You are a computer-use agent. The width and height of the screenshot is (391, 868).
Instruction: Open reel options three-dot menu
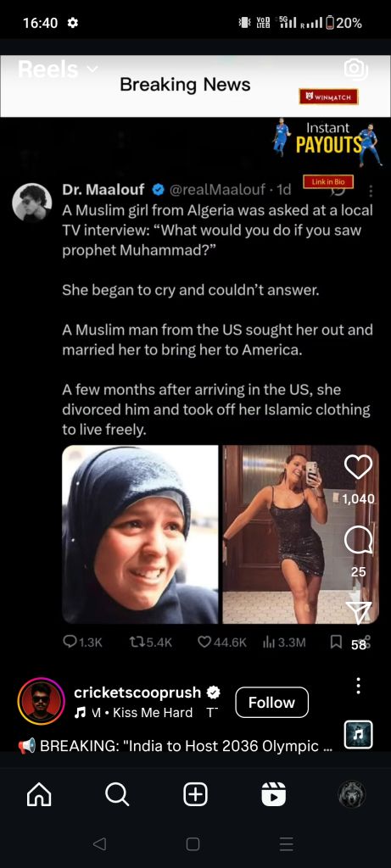tap(358, 685)
